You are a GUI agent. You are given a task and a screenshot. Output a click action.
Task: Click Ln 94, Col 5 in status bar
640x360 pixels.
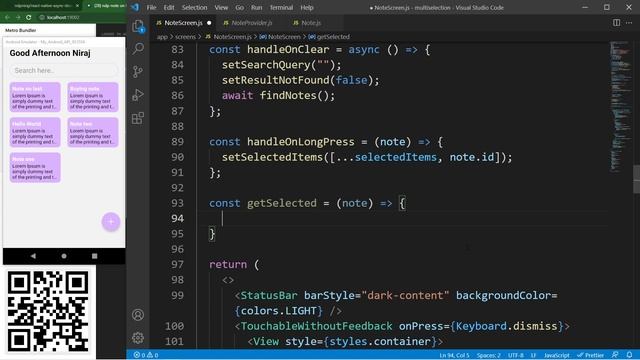click(x=454, y=355)
